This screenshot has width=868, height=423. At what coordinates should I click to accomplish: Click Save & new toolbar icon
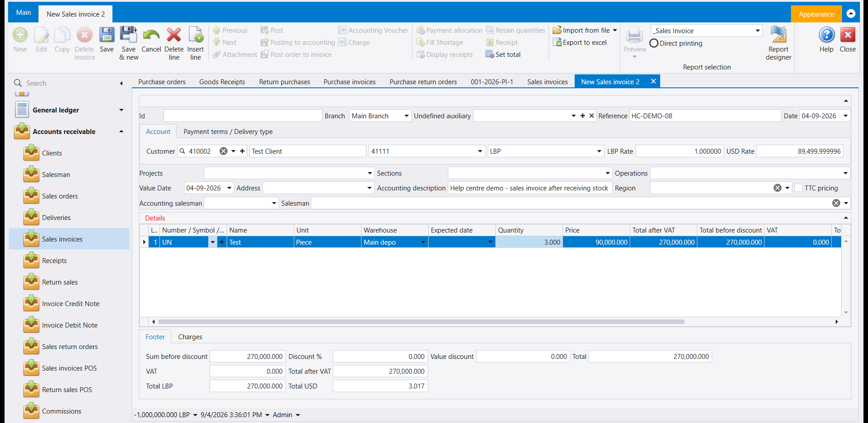point(129,35)
